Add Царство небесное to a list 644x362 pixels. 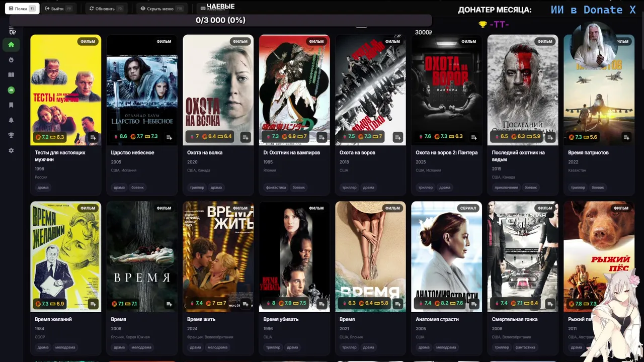coord(169,137)
